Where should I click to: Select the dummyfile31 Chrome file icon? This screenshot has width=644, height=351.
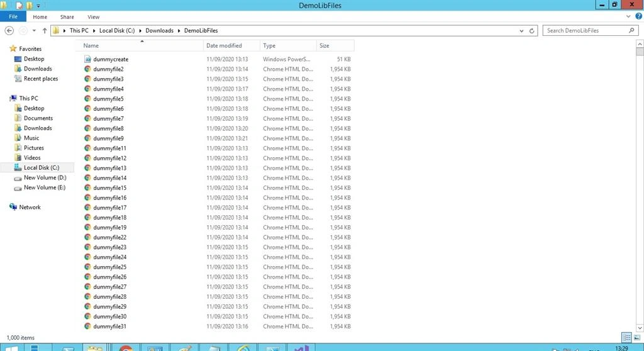[87, 326]
